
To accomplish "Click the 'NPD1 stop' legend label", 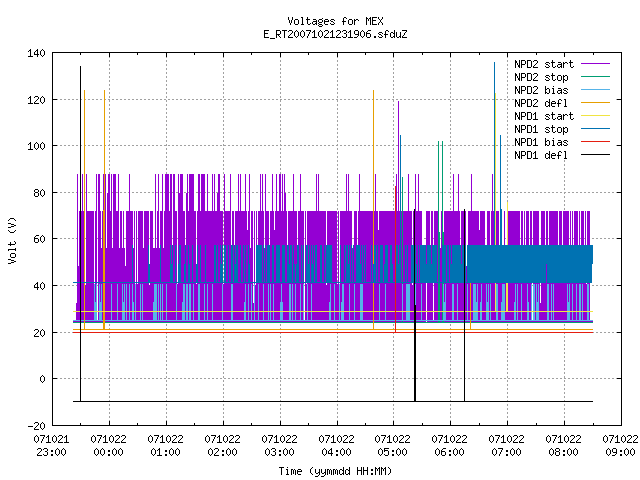I will point(541,129).
